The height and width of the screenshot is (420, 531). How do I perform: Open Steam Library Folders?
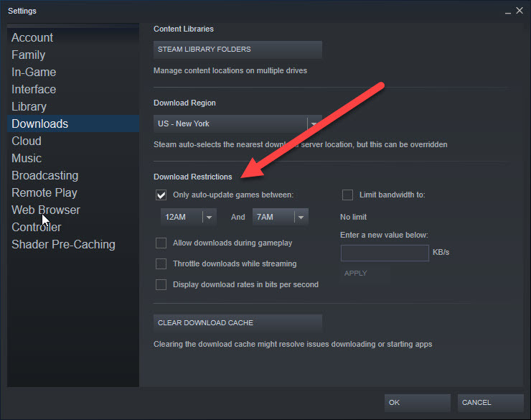[238, 50]
